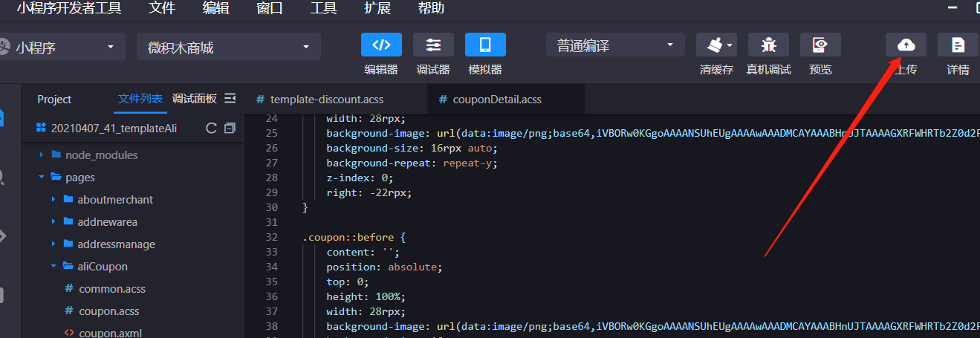Toggle the 调试器 debugger panel icon

point(433,45)
